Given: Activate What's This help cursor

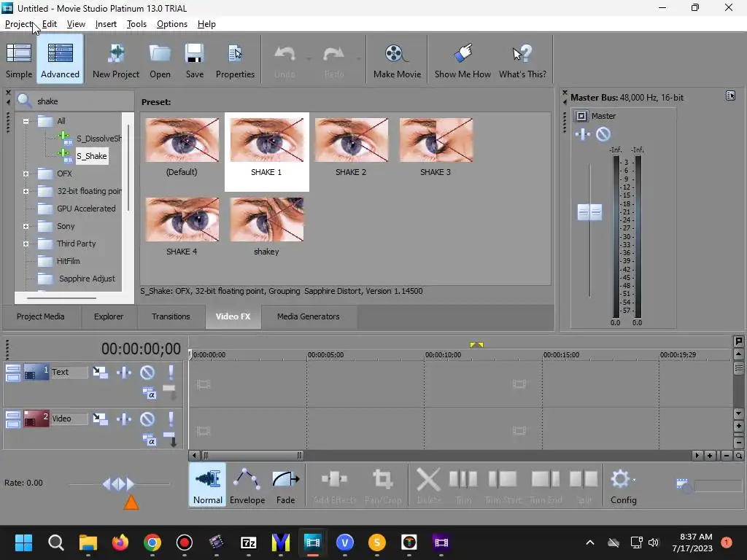Looking at the screenshot, I should 522,60.
